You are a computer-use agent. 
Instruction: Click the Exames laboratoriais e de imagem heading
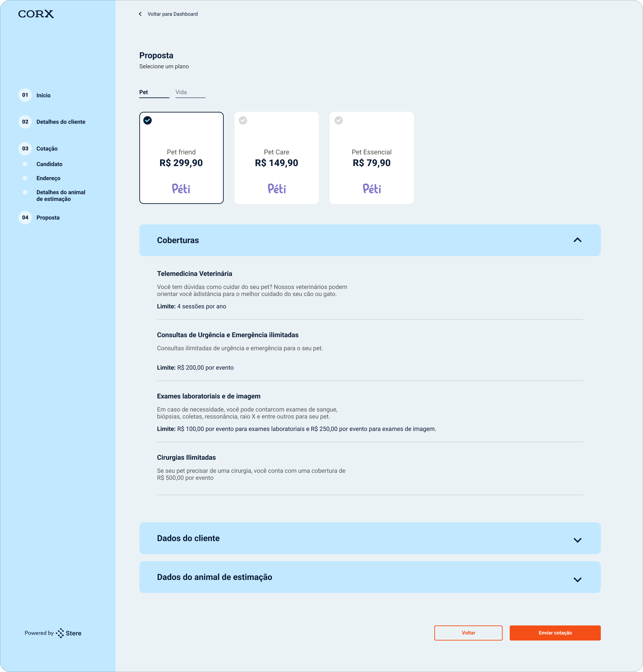pos(208,396)
